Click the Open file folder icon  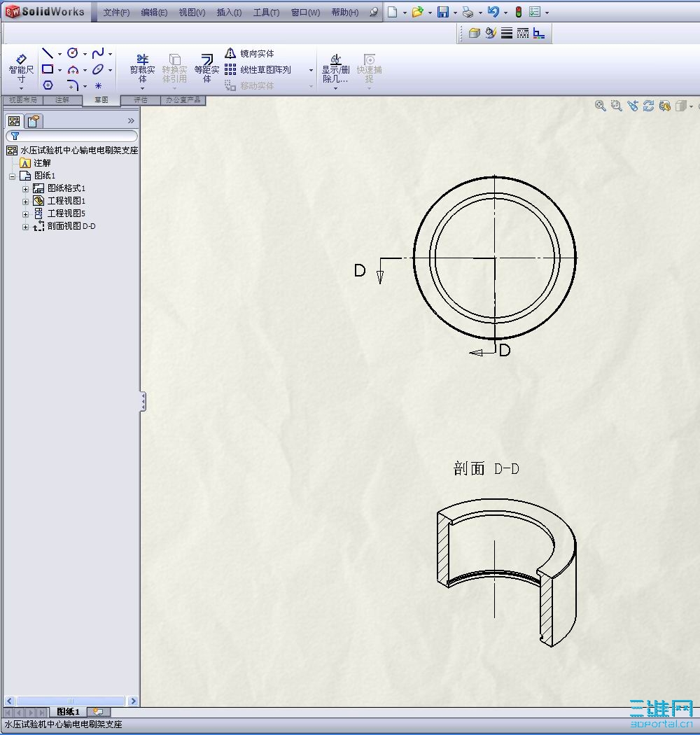point(417,12)
